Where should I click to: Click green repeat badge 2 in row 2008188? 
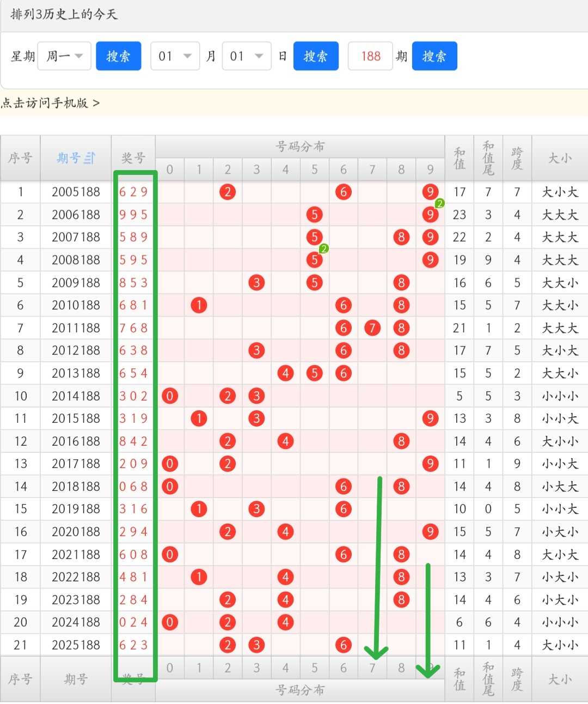point(324,248)
